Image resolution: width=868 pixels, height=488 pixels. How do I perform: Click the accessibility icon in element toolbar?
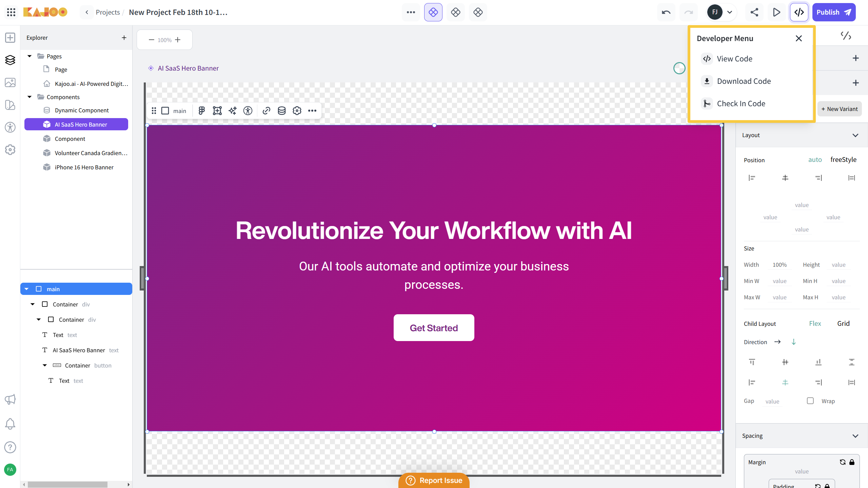coord(248,111)
